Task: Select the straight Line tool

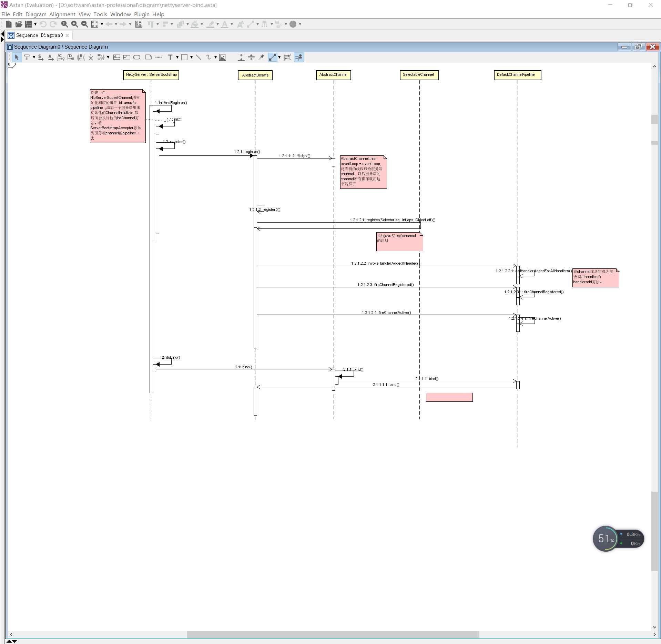Action: point(199,57)
